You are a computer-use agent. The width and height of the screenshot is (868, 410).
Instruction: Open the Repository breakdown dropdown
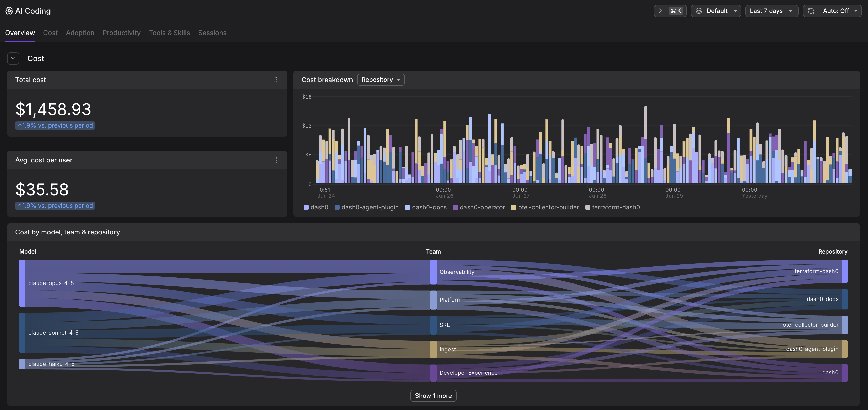click(x=381, y=80)
